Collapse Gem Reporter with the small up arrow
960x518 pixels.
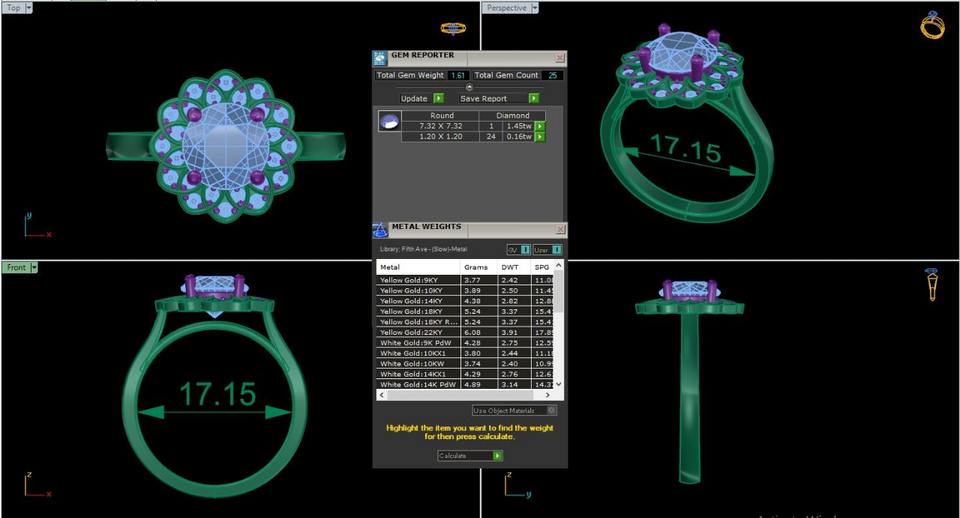click(469, 87)
